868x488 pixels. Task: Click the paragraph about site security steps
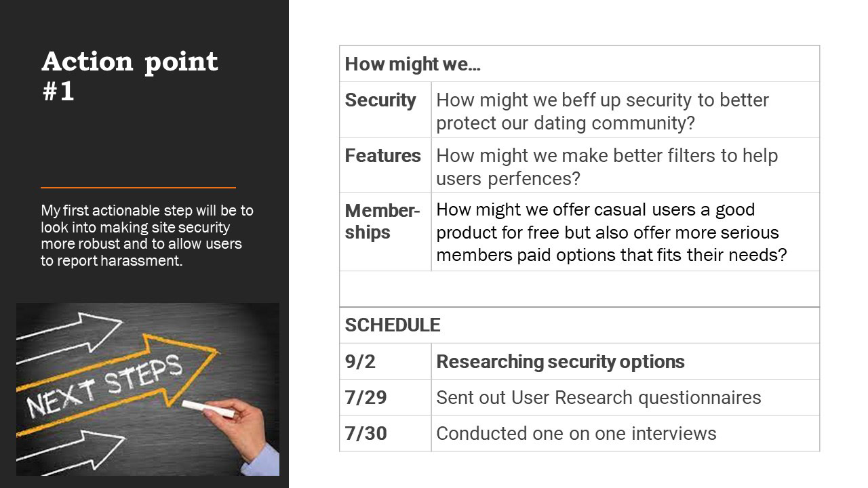[x=147, y=235]
